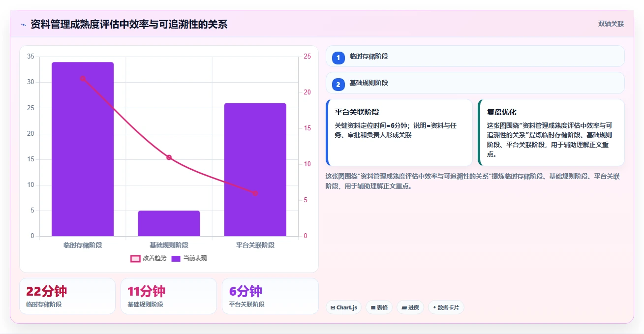
Task: Click the summary paragraph below the cards
Action: tap(473, 181)
